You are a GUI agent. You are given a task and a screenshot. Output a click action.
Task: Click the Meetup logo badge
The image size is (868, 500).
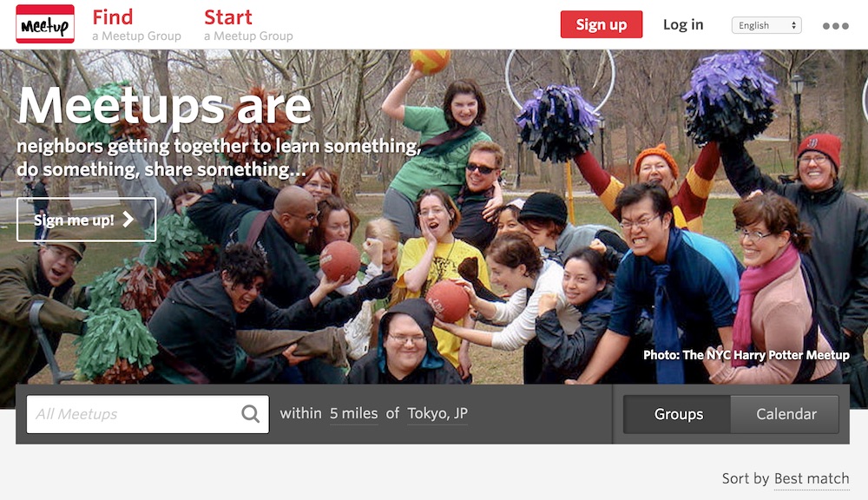(x=45, y=23)
